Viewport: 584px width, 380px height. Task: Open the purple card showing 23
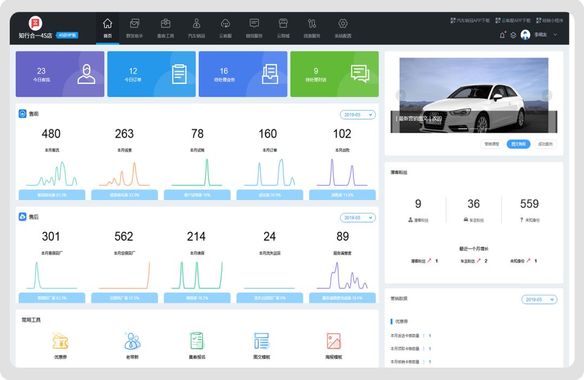tap(60, 74)
